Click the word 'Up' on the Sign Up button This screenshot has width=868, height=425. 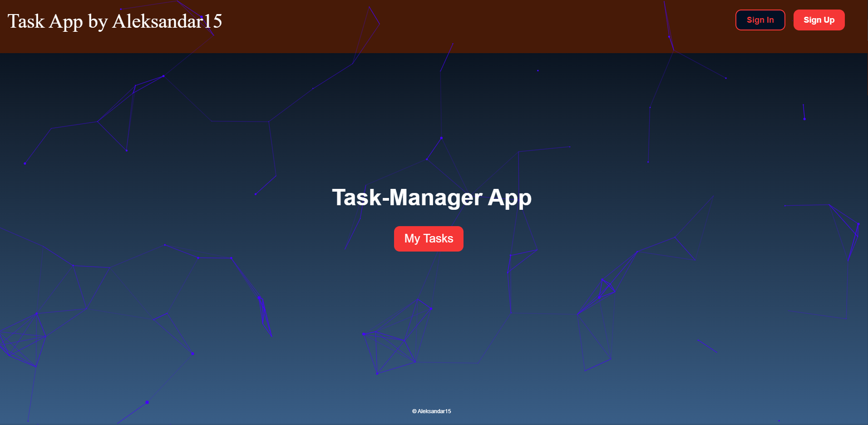pyautogui.click(x=829, y=20)
